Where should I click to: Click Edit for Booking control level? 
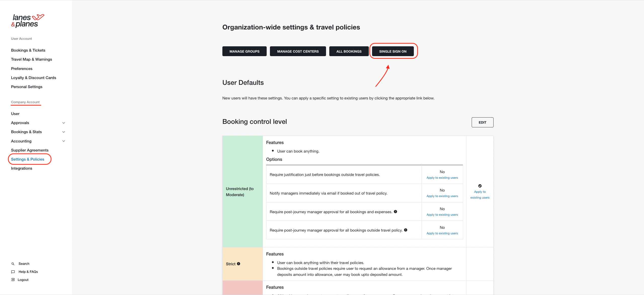pos(482,122)
